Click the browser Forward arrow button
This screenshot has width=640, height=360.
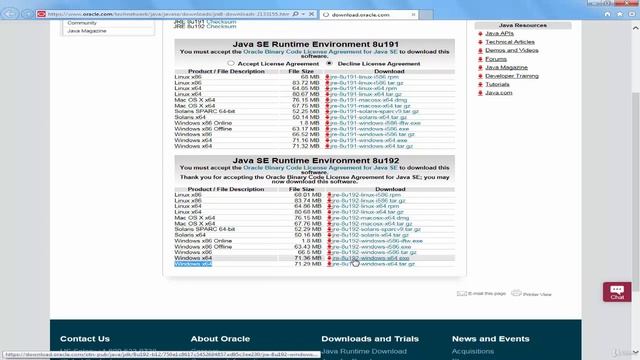pos(27,14)
